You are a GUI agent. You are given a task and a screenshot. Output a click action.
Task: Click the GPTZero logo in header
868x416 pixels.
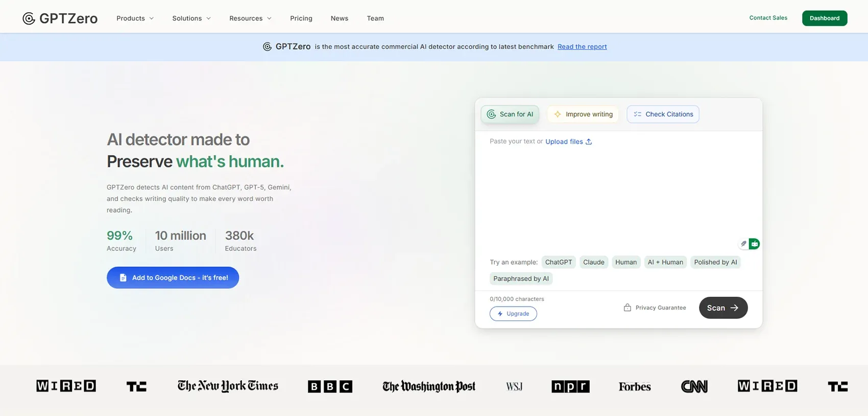[60, 18]
